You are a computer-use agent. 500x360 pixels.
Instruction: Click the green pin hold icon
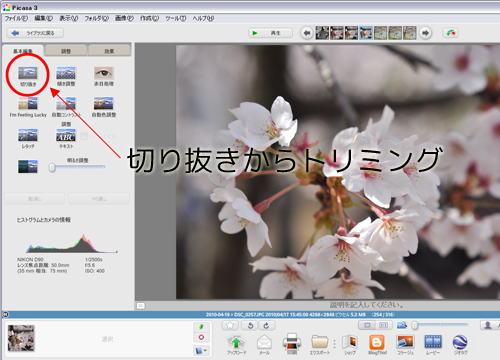(x=201, y=327)
